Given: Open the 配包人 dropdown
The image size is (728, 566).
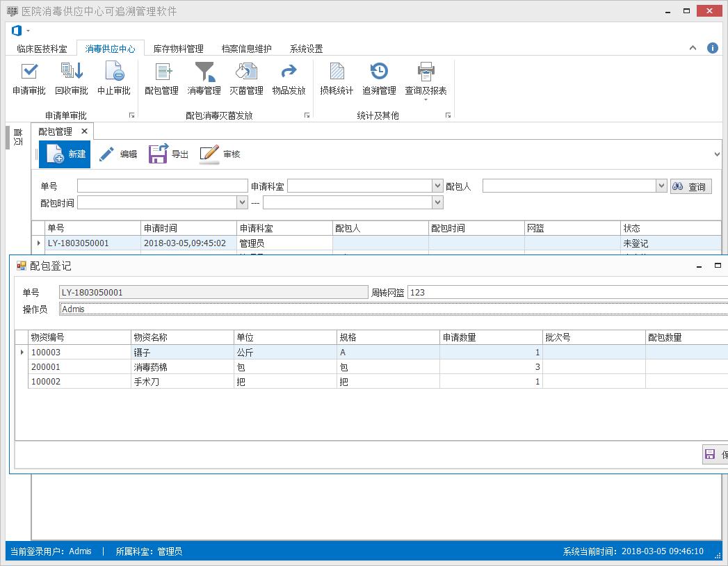Looking at the screenshot, I should click(662, 186).
